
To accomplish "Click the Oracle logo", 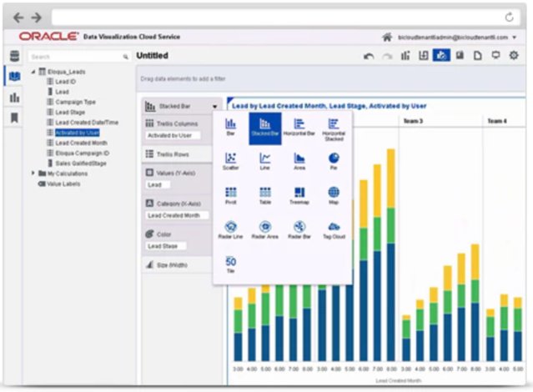I will tap(48, 37).
